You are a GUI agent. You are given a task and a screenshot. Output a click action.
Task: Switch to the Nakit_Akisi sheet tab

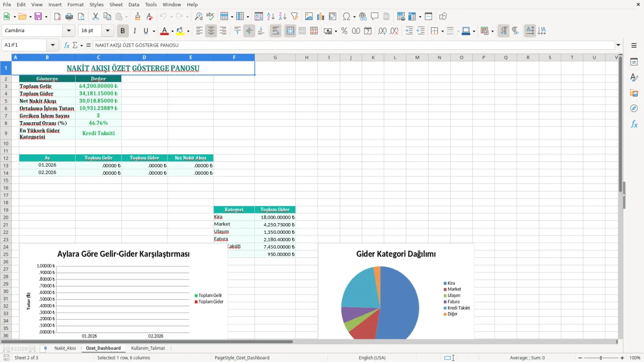pyautogui.click(x=65, y=348)
